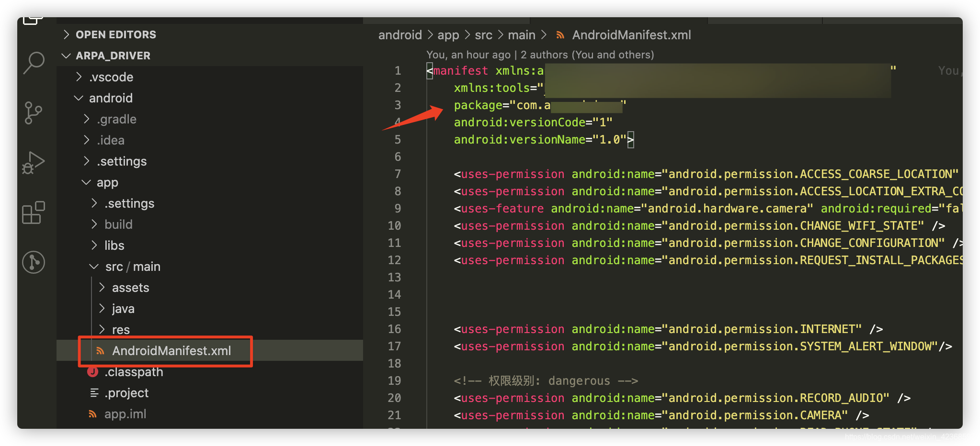Click android:versionCode="1" text

[533, 123]
